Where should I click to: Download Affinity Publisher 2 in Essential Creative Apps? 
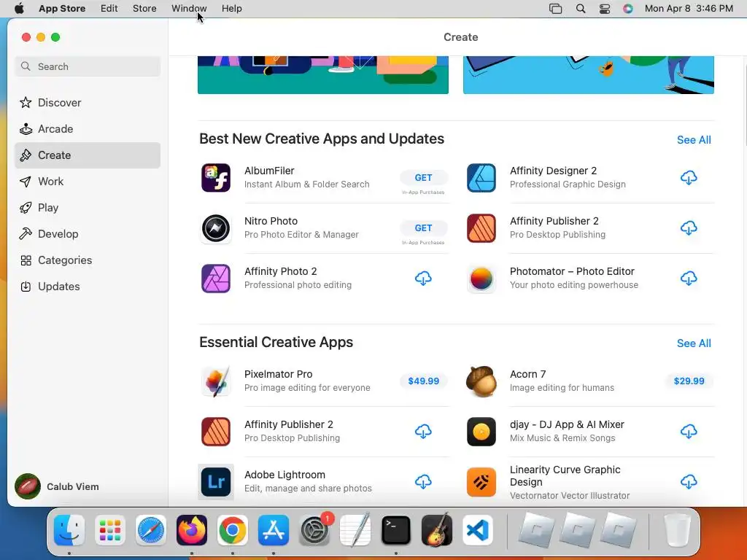tap(423, 432)
